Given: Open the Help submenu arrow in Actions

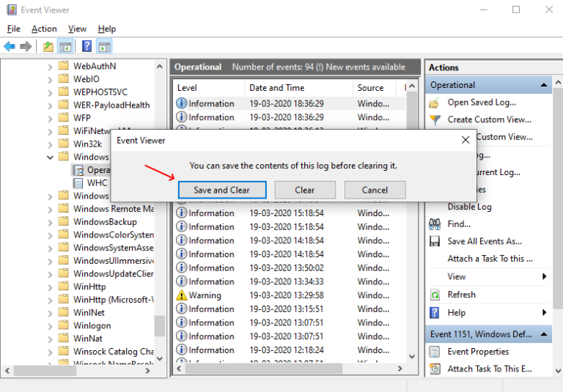Looking at the screenshot, I should coord(545,312).
